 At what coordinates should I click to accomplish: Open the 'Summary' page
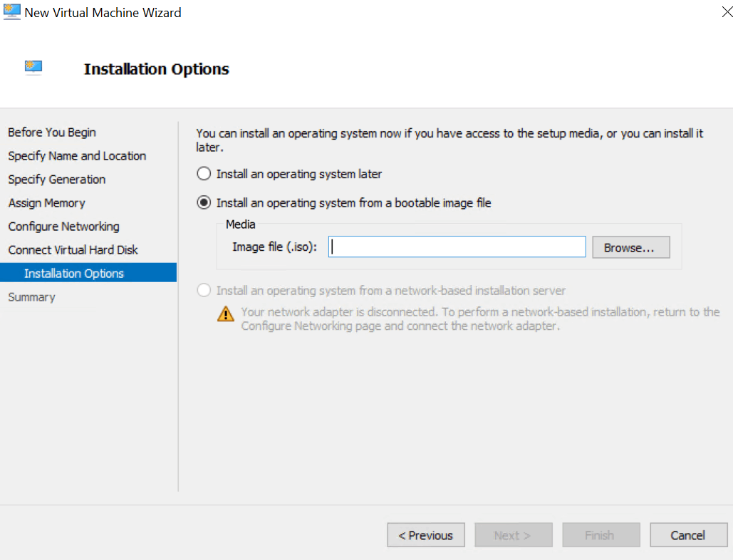[x=31, y=296]
